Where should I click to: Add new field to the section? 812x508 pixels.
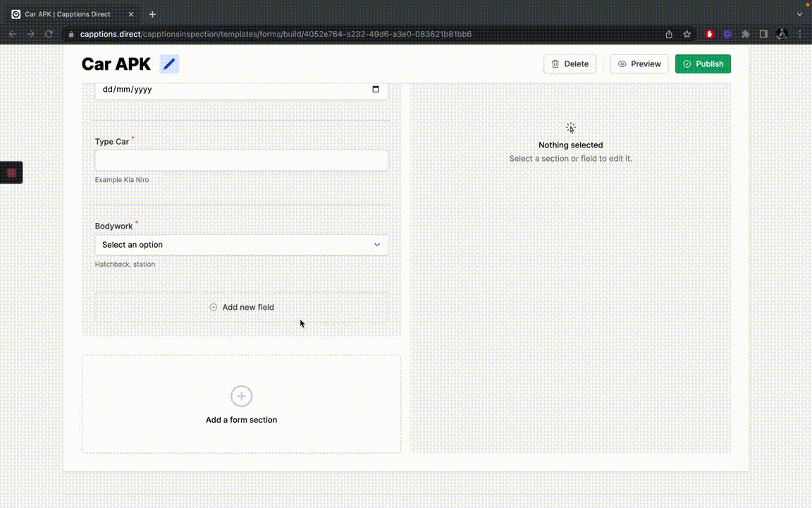[x=241, y=308]
